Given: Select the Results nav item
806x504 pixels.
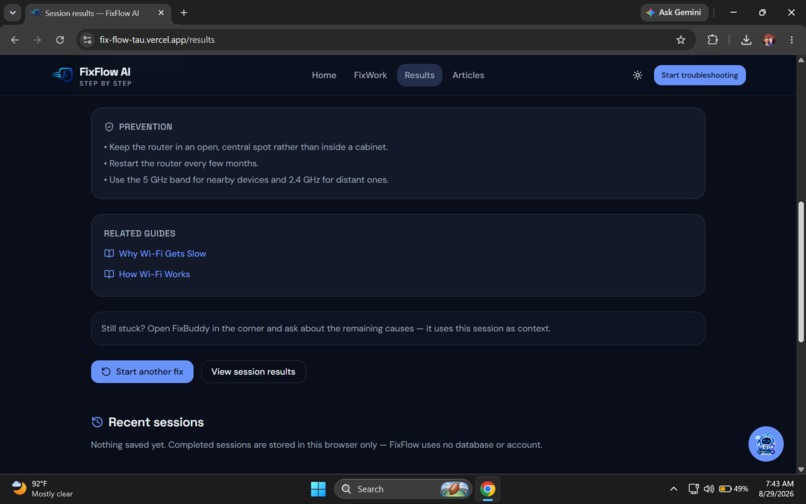Looking at the screenshot, I should coord(419,75).
